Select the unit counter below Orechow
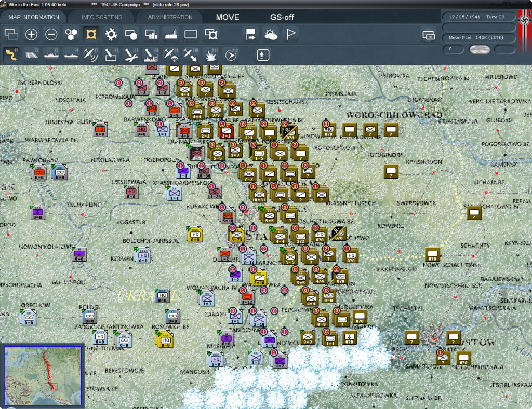Screen dimensions: 532x409 (29, 318)
